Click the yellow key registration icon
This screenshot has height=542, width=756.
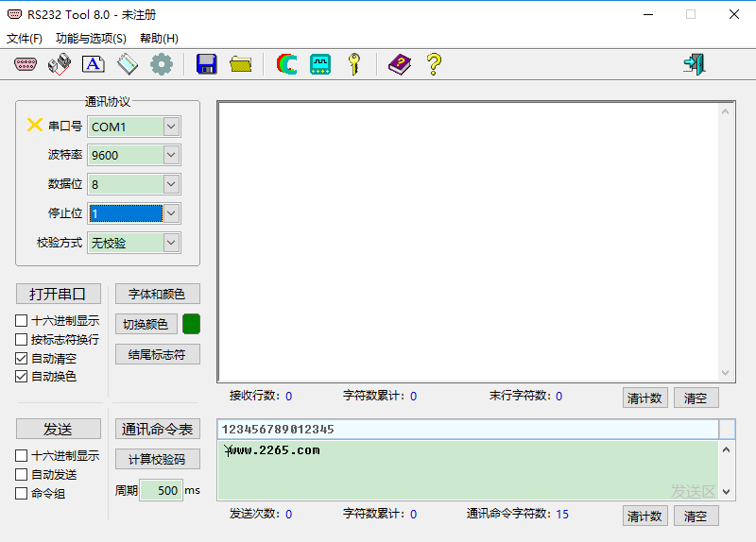pos(354,64)
